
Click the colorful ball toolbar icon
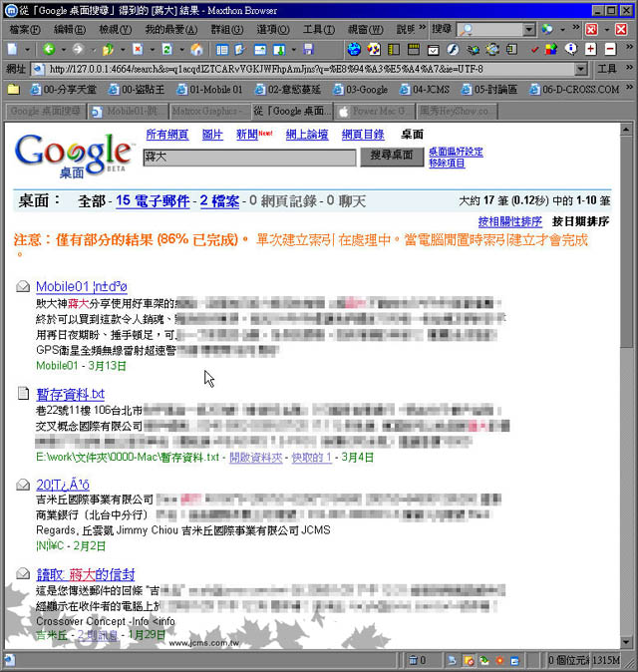coord(374,50)
